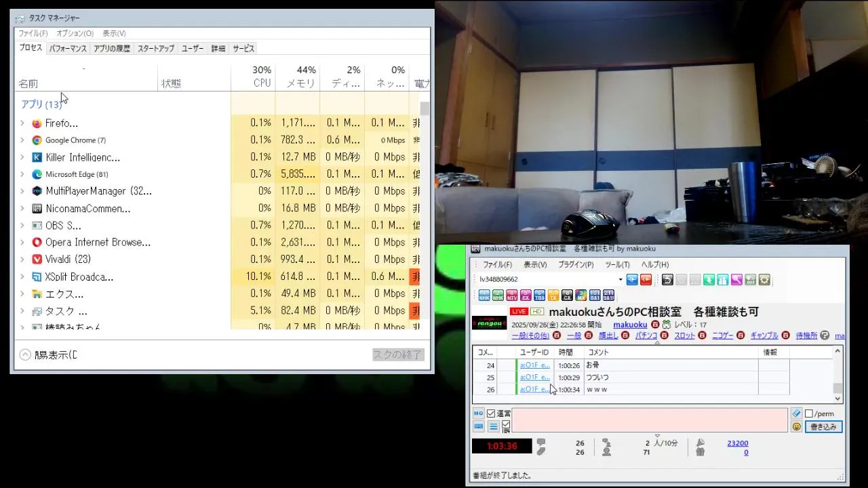The height and width of the screenshot is (488, 868).
Task: Click the NG filter icon by comment box
Action: point(478,413)
